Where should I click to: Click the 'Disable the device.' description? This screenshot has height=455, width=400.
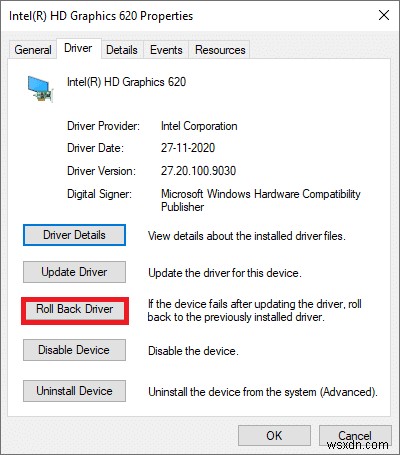[x=193, y=351]
